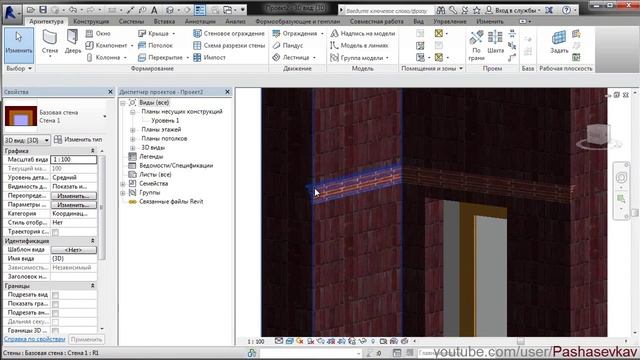
Task: Collapse the Графика properties section
Action: point(93,151)
